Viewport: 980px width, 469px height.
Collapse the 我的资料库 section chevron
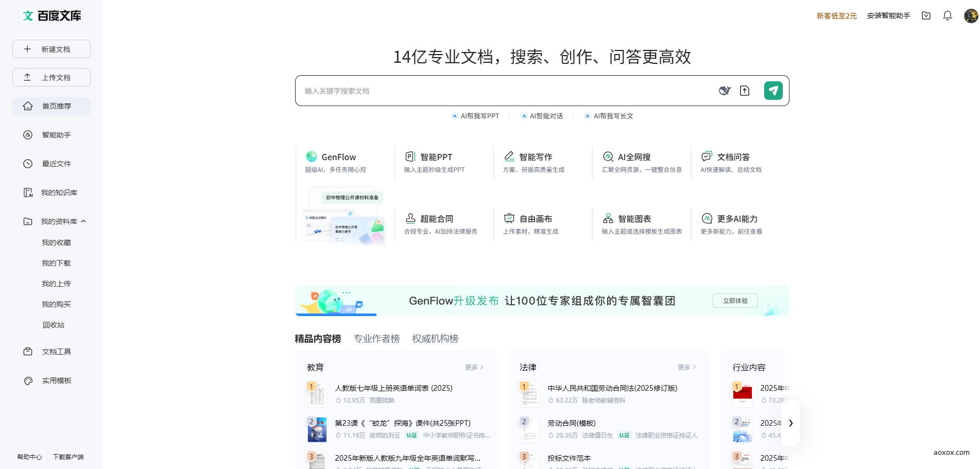[x=84, y=221]
